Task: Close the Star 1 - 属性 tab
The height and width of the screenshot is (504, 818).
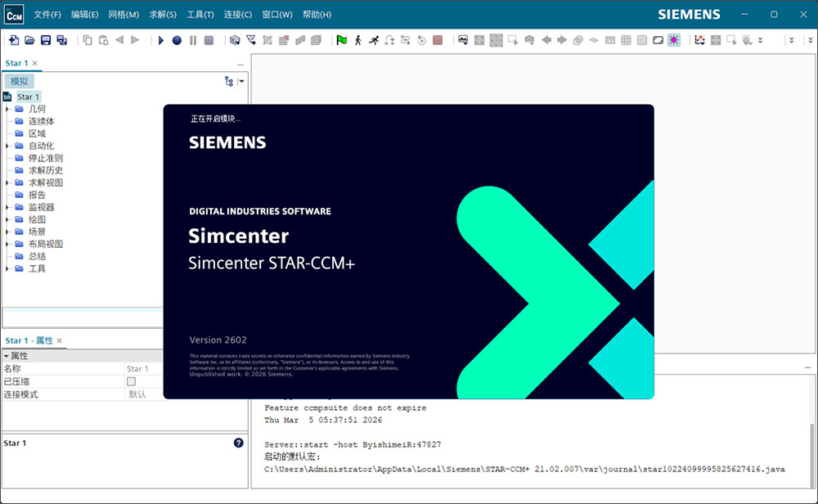Action: [60, 340]
